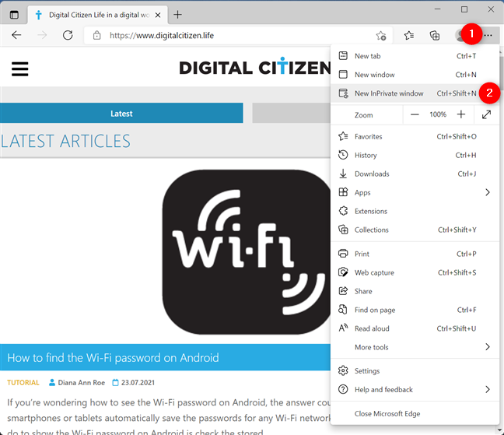Open the vertical tabs button
Screen dimensions: 504x435
pos(14,15)
